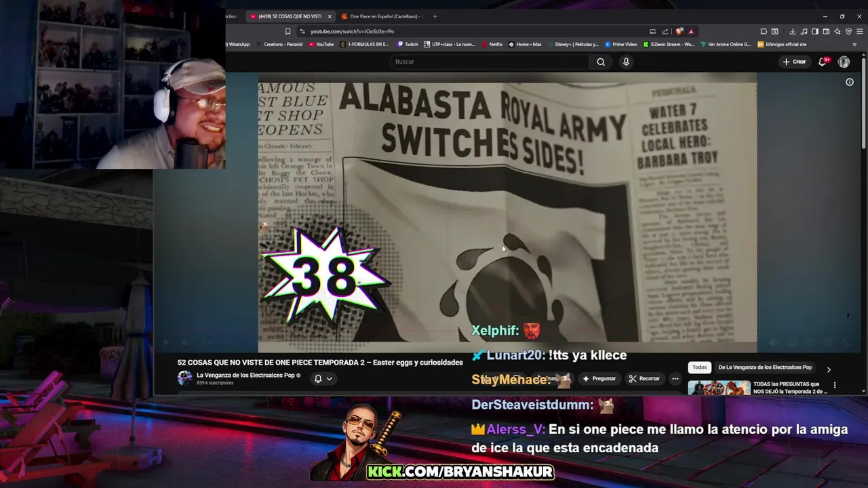868x488 pixels.
Task: Open Brave Leo AI sparkle icon
Action: pyautogui.click(x=837, y=31)
